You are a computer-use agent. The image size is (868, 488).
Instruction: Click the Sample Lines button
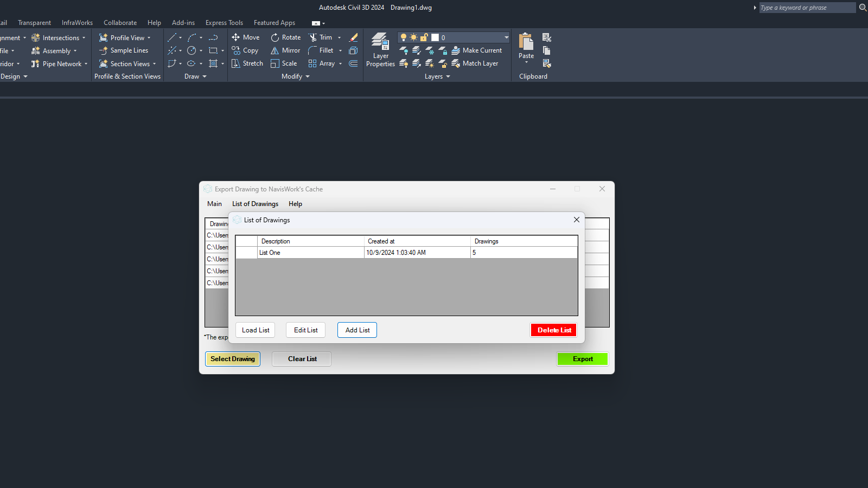[124, 50]
